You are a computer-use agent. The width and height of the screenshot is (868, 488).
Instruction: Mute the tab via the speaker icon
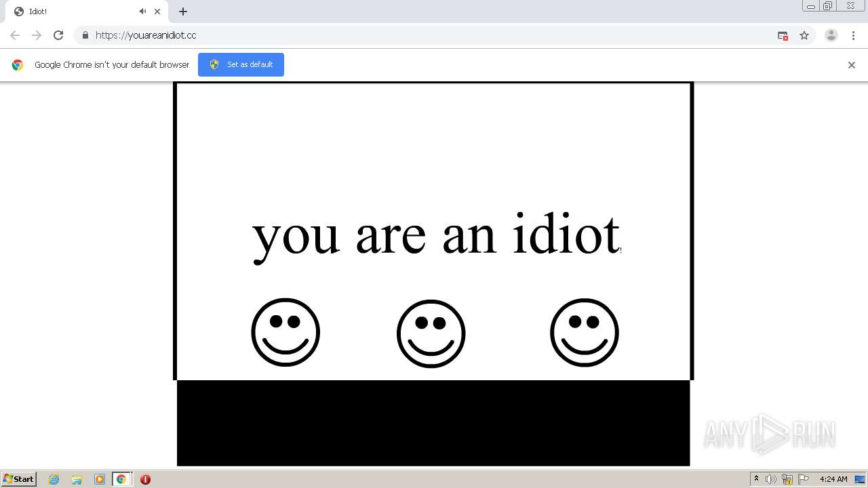[x=142, y=12]
